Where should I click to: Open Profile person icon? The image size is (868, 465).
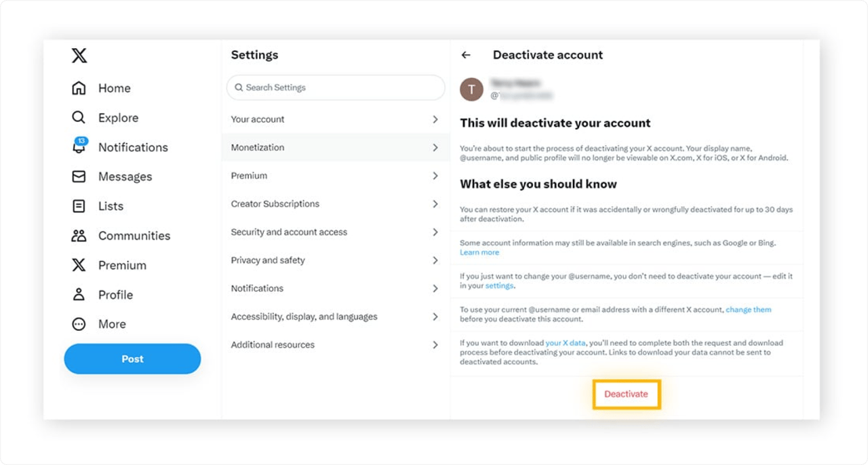click(x=79, y=295)
